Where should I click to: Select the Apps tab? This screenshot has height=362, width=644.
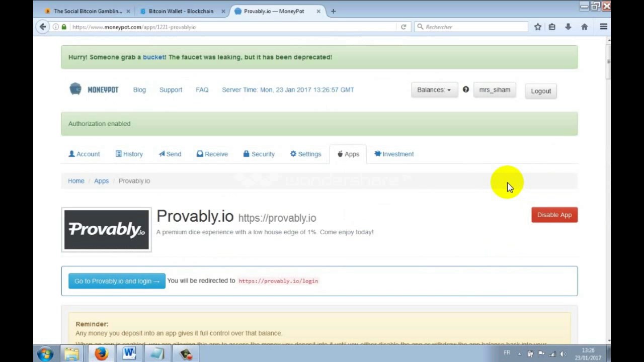pyautogui.click(x=348, y=154)
